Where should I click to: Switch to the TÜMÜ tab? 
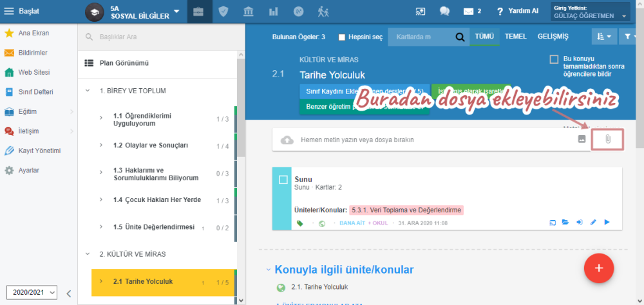click(484, 37)
